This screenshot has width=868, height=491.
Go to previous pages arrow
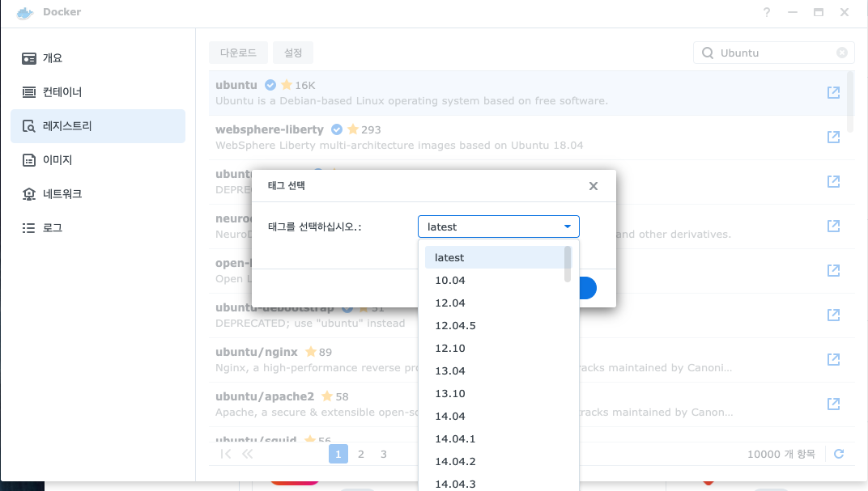[x=248, y=454]
